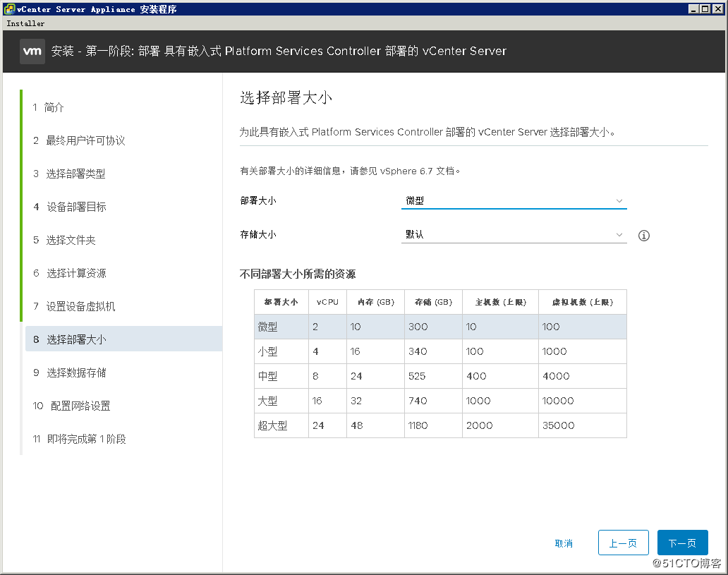
Task: Click the 下一页 next button
Action: point(683,543)
